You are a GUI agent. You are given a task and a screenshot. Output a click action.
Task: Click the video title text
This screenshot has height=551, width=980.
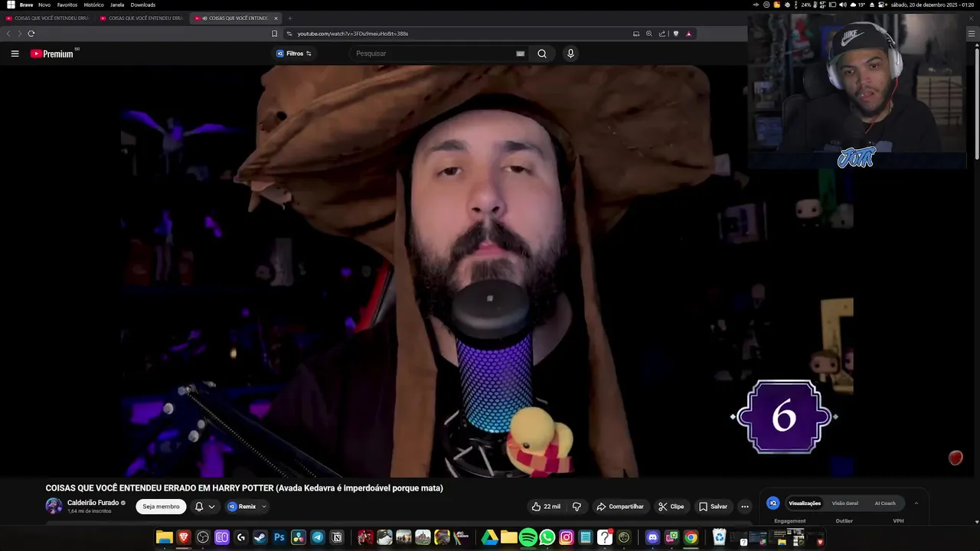[x=244, y=488]
